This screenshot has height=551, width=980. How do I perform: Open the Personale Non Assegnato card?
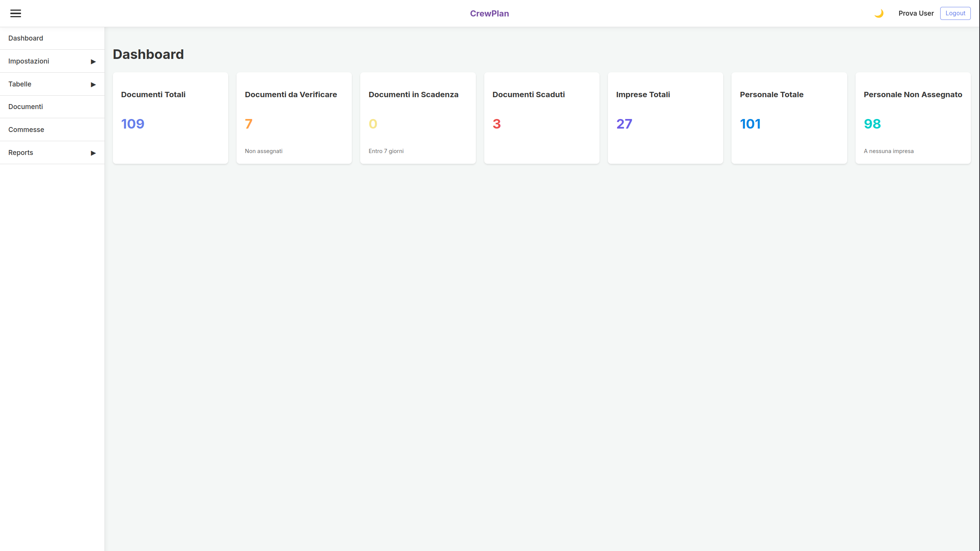[913, 118]
